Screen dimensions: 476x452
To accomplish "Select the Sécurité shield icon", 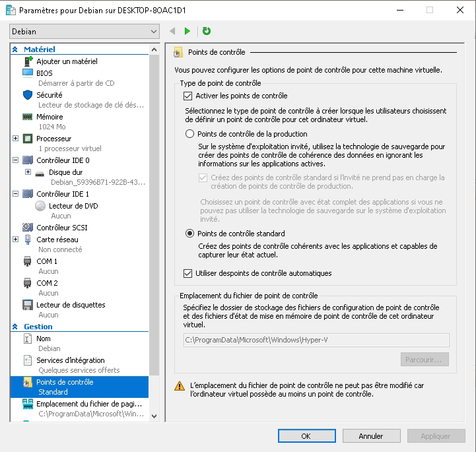I will pyautogui.click(x=28, y=95).
